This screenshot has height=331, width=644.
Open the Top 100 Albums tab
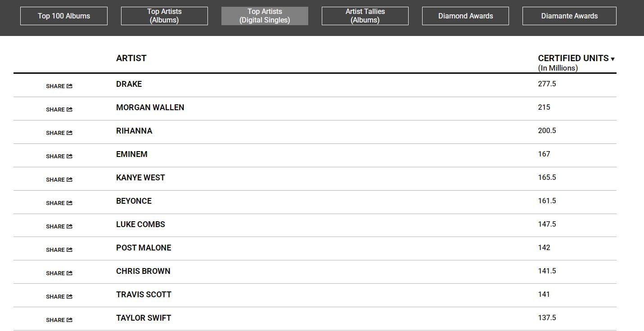coord(64,16)
